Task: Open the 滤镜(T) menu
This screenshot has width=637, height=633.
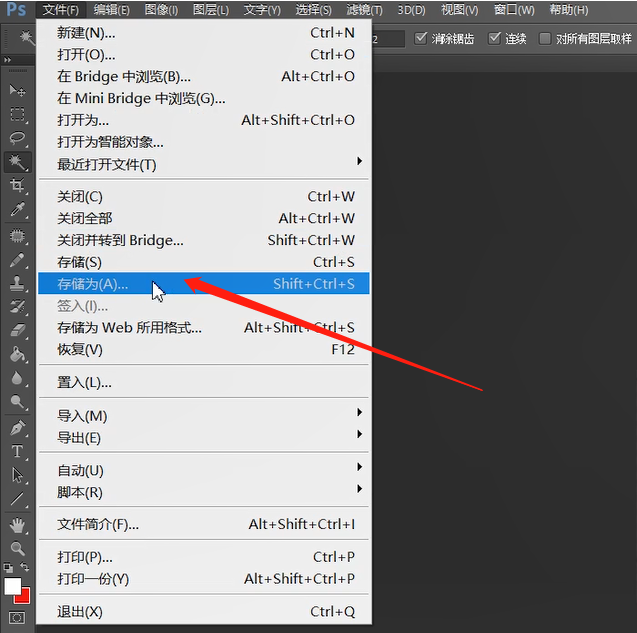Action: [364, 9]
